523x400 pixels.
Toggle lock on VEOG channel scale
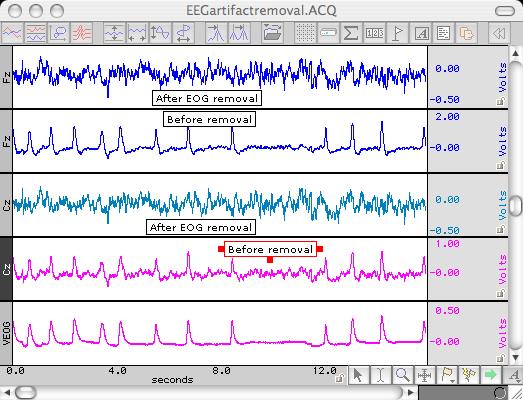(x=501, y=358)
